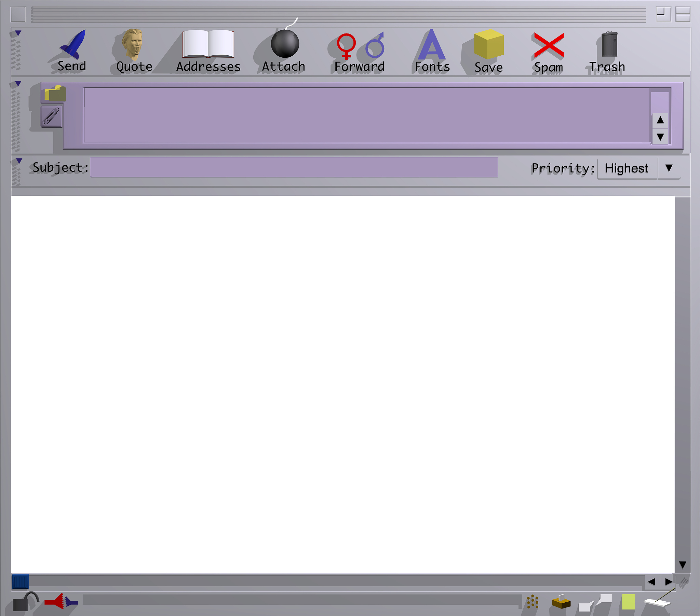
Task: Open the Priority dropdown arrow
Action: tap(669, 168)
